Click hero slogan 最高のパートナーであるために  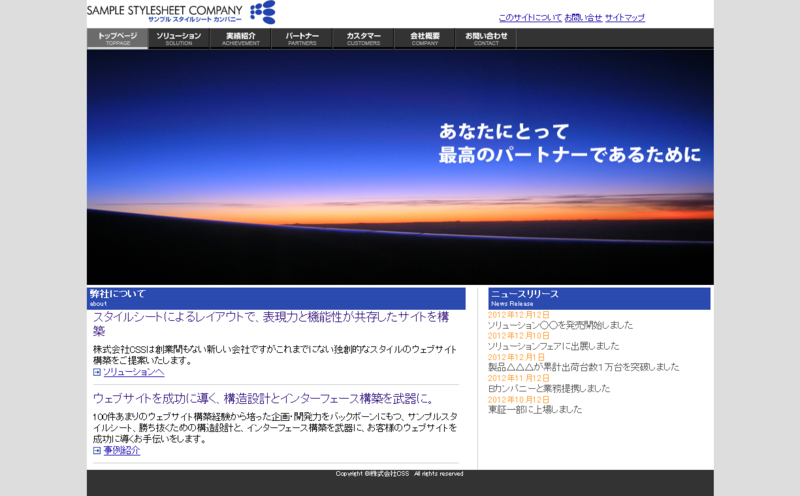570,155
